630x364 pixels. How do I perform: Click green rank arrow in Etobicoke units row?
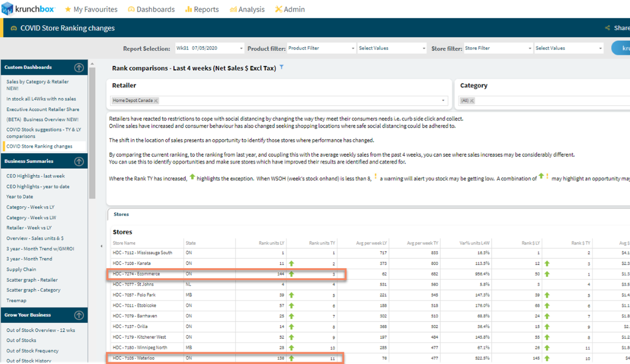(291, 305)
